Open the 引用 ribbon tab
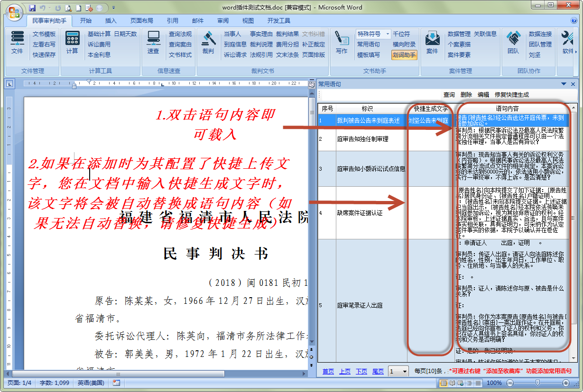Viewport: 583px width, 392px height. pos(173,21)
